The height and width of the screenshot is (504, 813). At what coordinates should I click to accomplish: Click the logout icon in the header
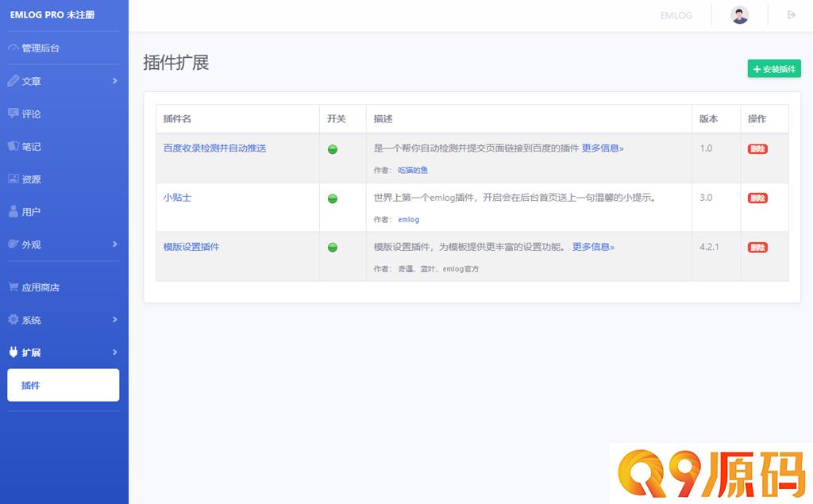[792, 15]
